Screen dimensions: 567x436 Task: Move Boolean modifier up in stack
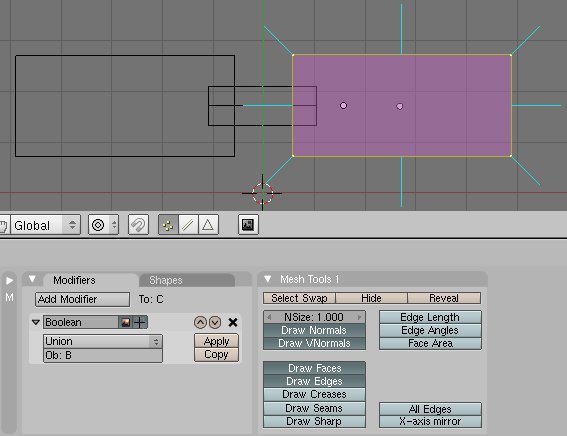click(x=200, y=322)
